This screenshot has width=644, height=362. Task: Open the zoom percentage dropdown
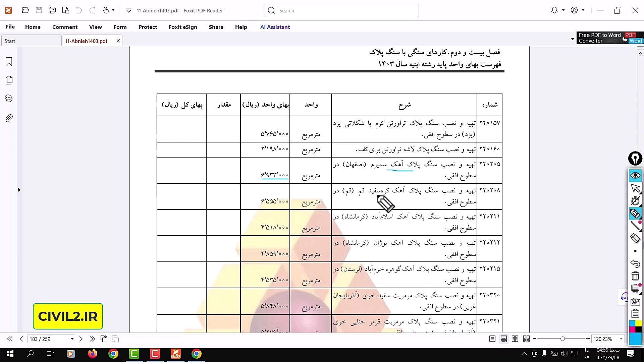point(621,339)
